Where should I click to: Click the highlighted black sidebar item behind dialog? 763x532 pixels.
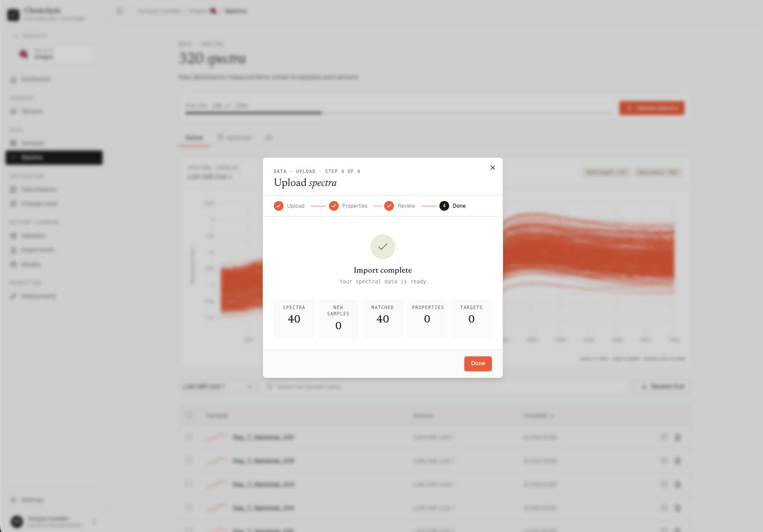54,157
